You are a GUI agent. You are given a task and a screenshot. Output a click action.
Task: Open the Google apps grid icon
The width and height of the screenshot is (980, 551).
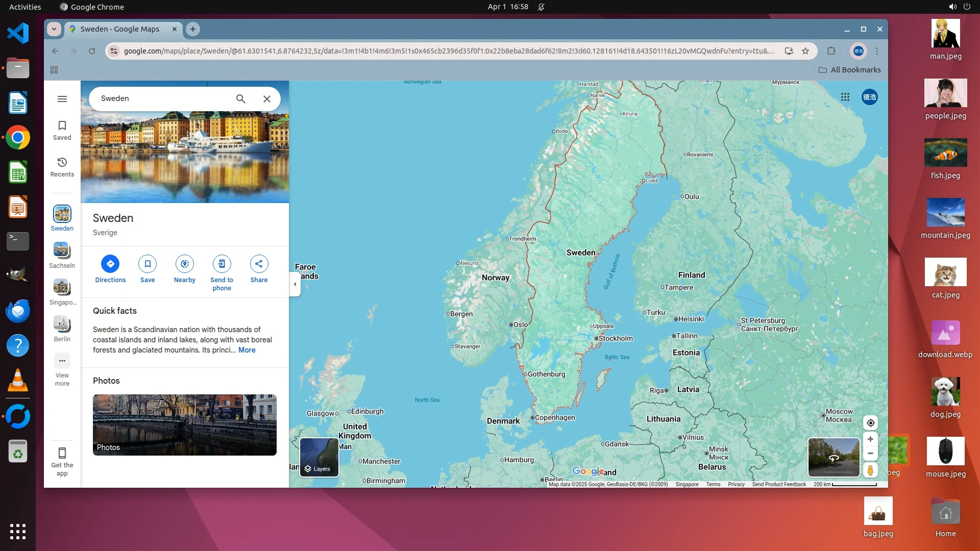click(x=845, y=97)
